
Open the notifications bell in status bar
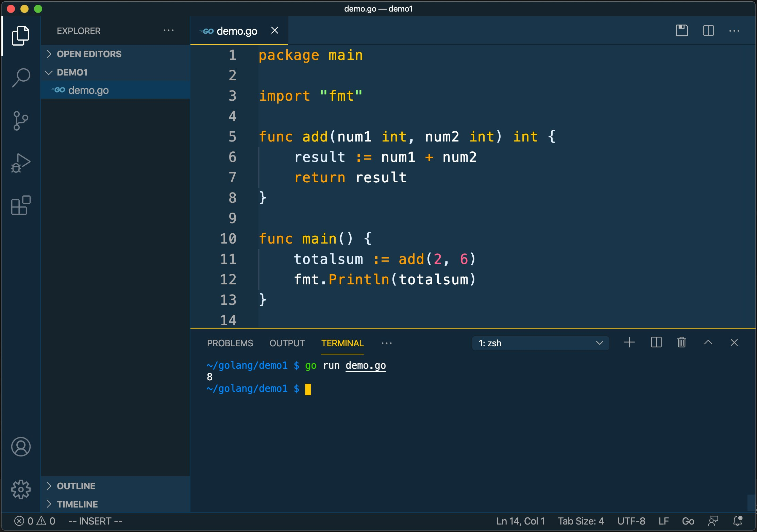pyautogui.click(x=738, y=521)
